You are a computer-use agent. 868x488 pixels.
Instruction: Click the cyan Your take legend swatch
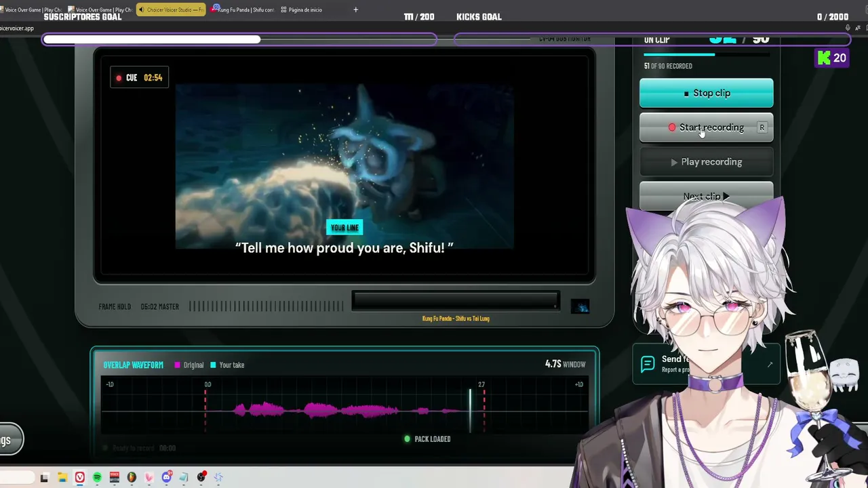[x=213, y=365]
